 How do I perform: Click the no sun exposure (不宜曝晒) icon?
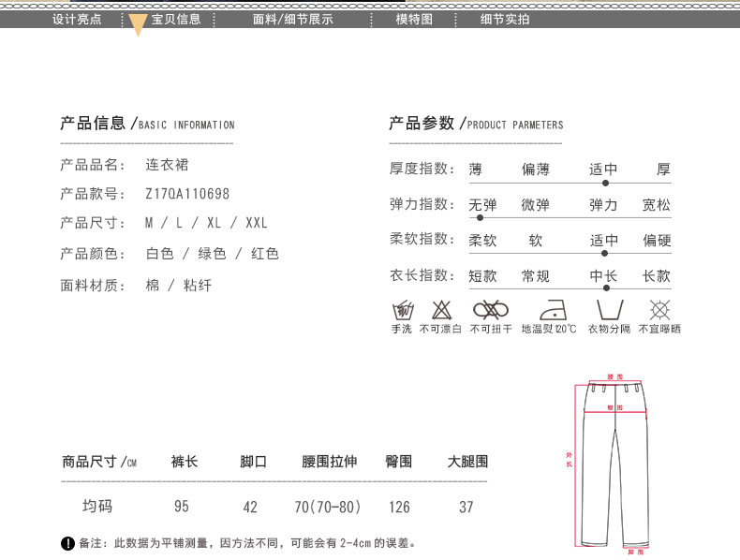pos(659,310)
